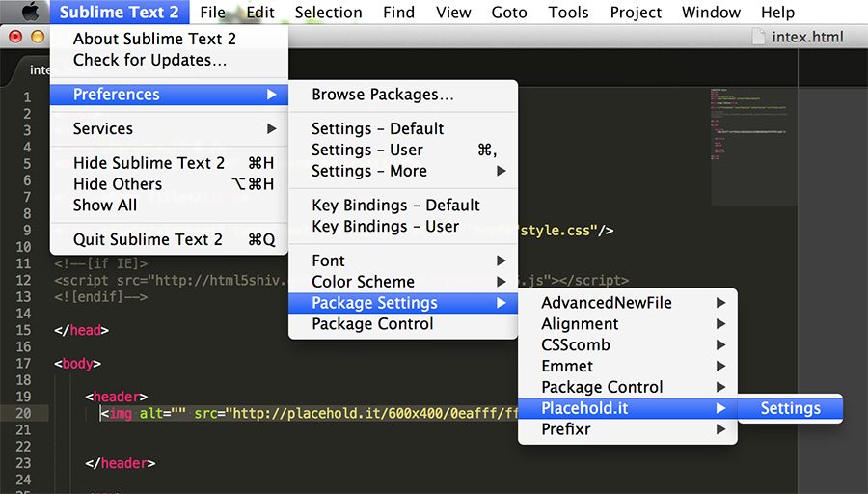This screenshot has height=494, width=868.
Task: Open the Apple menu icon
Action: point(31,12)
